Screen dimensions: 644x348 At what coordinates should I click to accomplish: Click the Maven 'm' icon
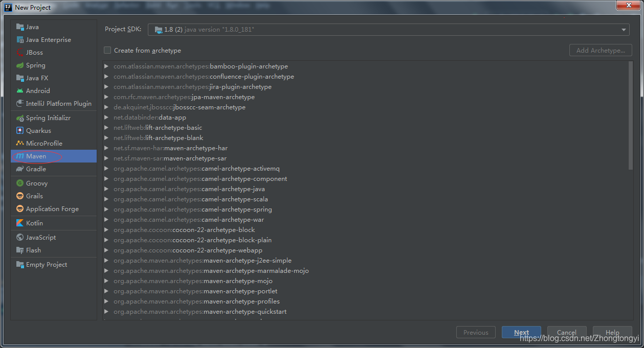coord(20,156)
